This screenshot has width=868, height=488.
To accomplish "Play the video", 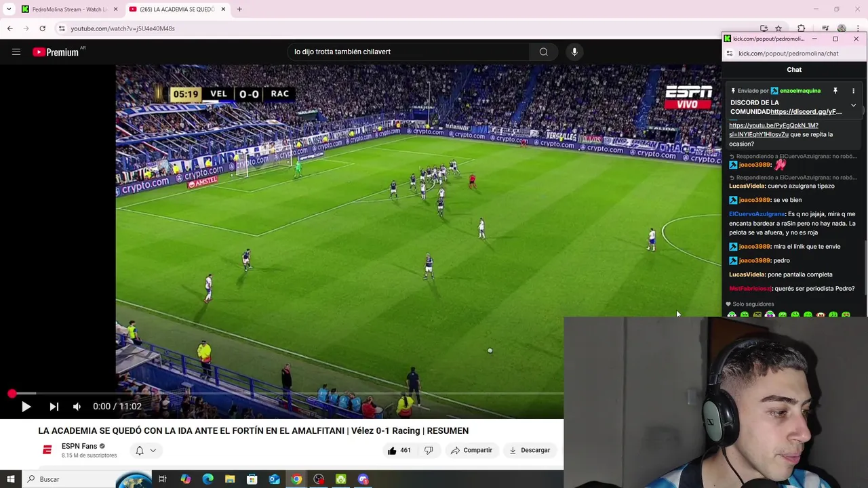I will (26, 407).
